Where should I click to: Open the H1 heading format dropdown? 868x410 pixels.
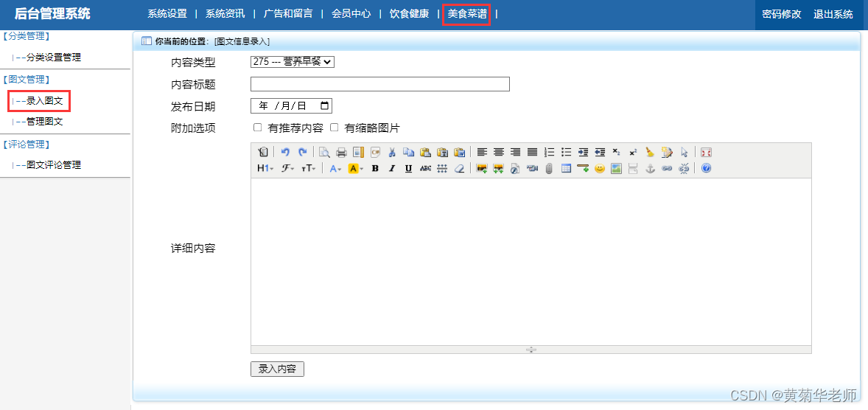click(x=265, y=168)
